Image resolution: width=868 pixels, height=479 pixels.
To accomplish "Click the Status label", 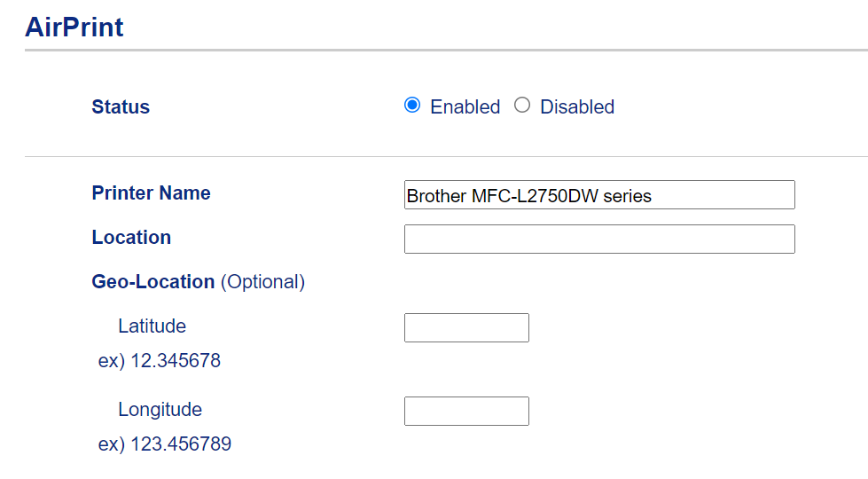I will 121,107.
